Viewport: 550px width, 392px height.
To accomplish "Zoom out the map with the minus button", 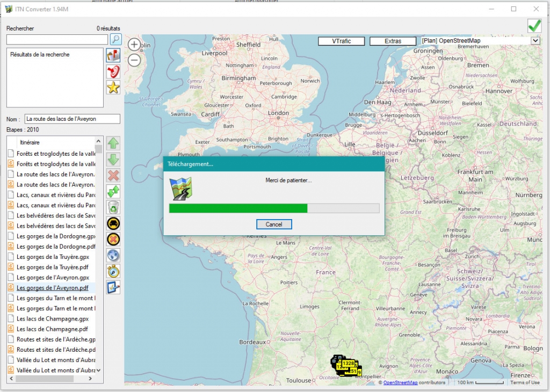I will tap(134, 60).
